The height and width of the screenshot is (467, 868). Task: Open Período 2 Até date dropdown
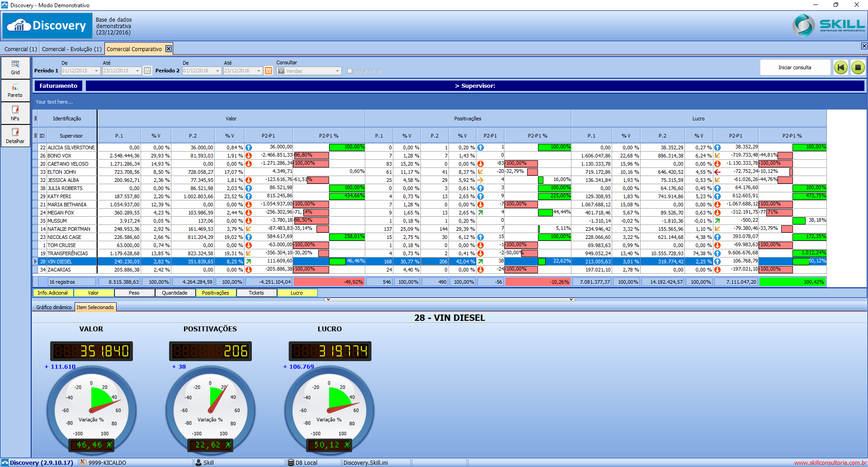(259, 71)
